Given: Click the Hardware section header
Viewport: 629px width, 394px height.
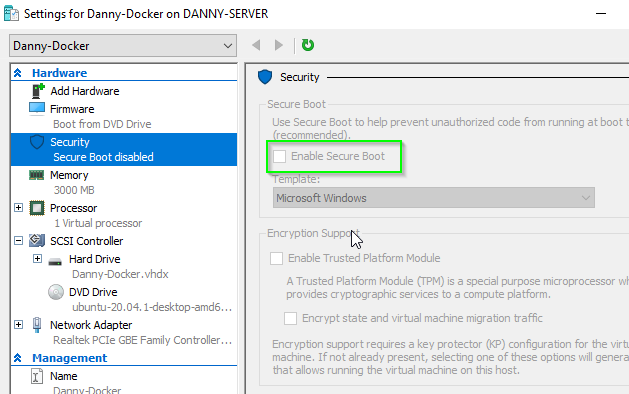Looking at the screenshot, I should pyautogui.click(x=59, y=73).
